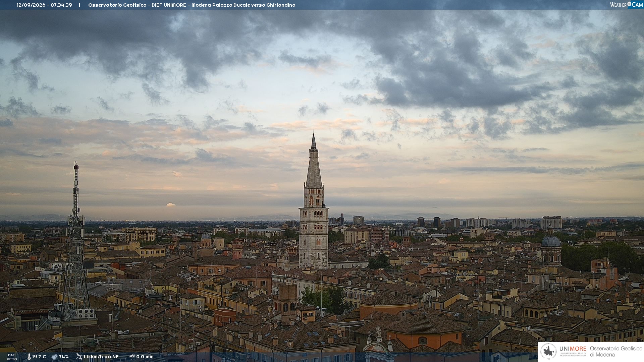Click the humidity water droplets icon
This screenshot has width=644, height=362.
pyautogui.click(x=54, y=357)
